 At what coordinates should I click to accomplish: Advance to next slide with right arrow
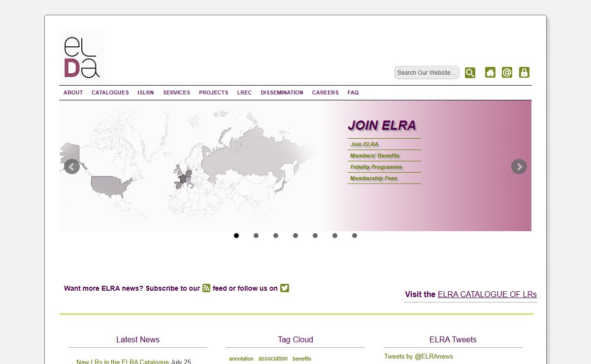pyautogui.click(x=519, y=166)
